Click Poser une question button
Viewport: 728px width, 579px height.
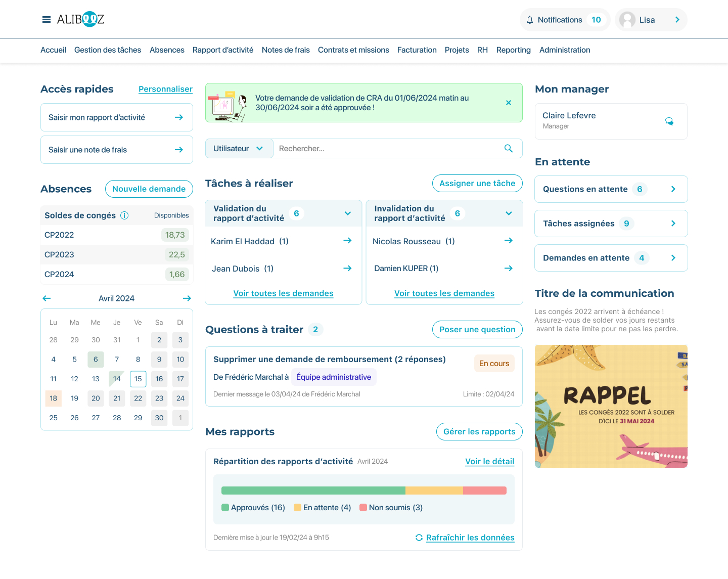[477, 330]
